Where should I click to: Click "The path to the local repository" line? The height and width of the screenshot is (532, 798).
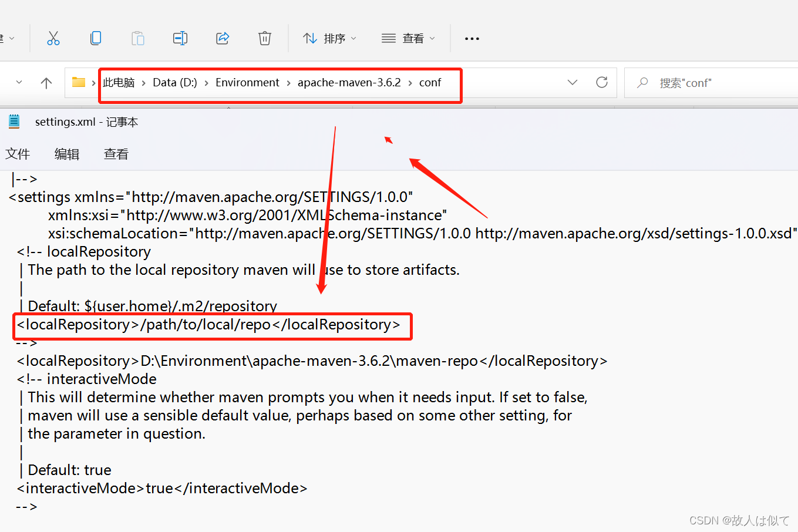coord(240,270)
